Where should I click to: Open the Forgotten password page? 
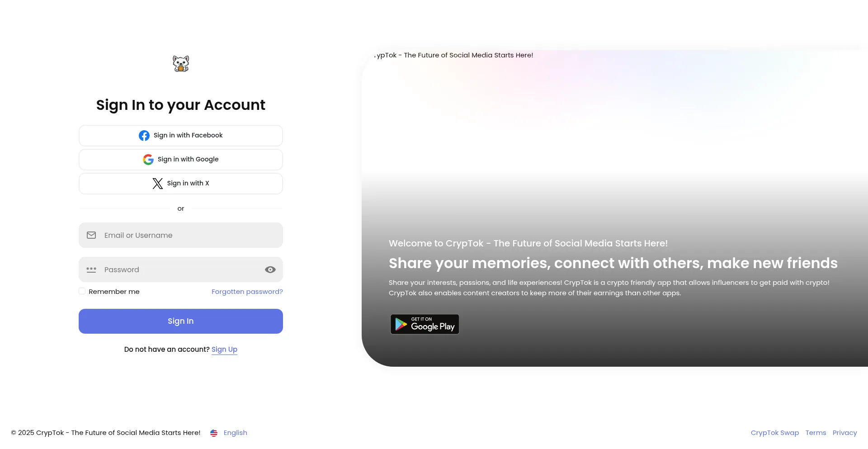coord(247,291)
